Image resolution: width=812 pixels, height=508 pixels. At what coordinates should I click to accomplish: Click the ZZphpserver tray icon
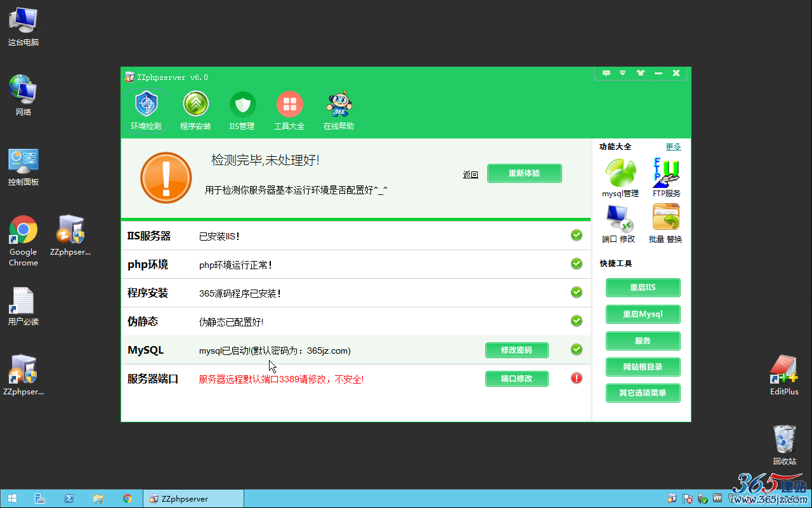point(672,499)
